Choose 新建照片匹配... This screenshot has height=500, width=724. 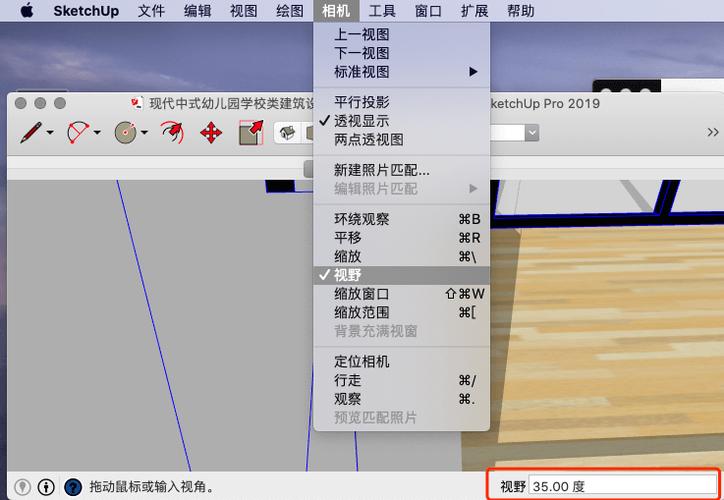pyautogui.click(x=401, y=170)
